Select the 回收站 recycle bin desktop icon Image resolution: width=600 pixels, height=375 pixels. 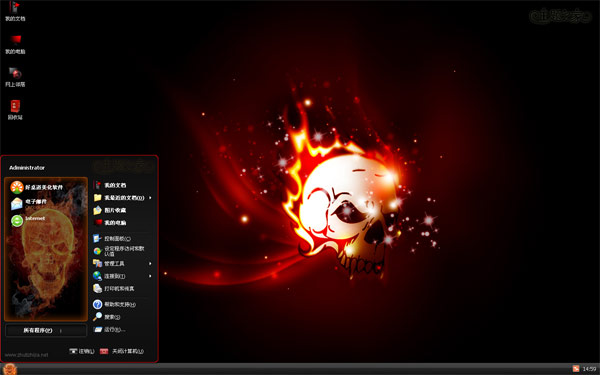click(x=15, y=110)
